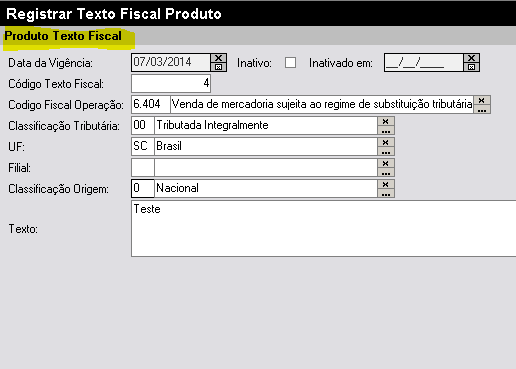Click the empty Filial code field
Viewport: 516px width, 369px height.
coord(143,168)
